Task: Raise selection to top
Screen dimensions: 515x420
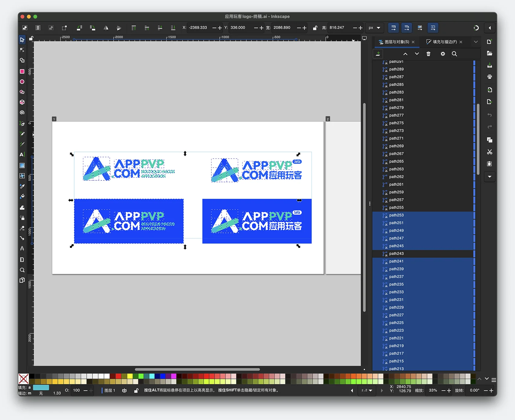Action: tap(134, 28)
